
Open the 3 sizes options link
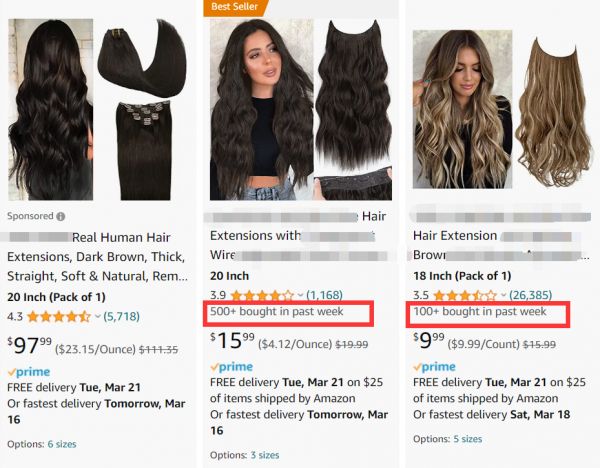(x=265, y=455)
